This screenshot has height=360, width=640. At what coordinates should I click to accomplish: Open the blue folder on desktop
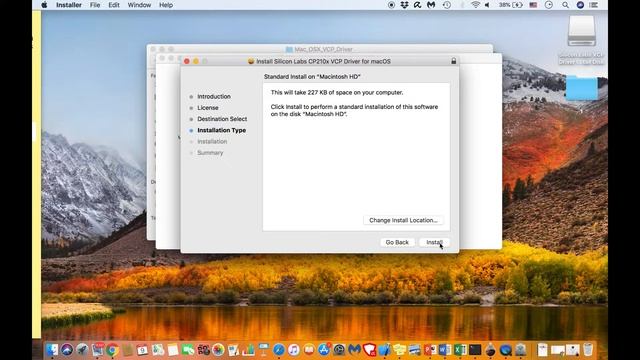[582, 88]
